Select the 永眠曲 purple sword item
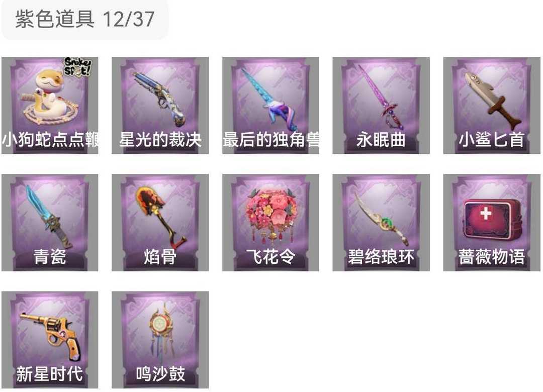Screen dimensions: 543x392 click(381, 105)
